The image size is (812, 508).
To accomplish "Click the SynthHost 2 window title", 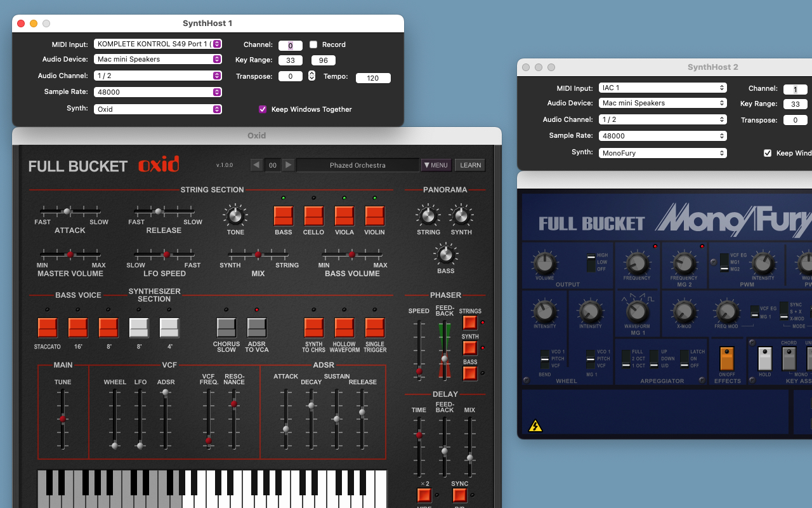I will (x=713, y=67).
